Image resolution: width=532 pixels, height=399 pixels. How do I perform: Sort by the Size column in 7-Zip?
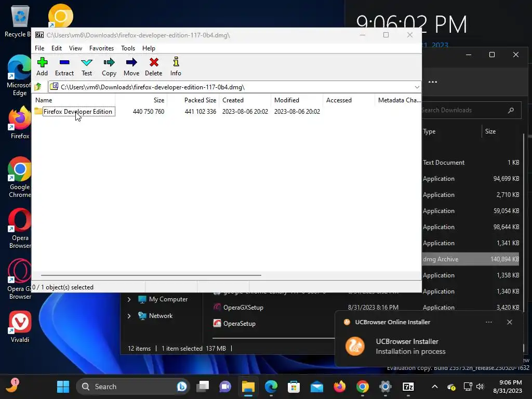tap(141, 100)
